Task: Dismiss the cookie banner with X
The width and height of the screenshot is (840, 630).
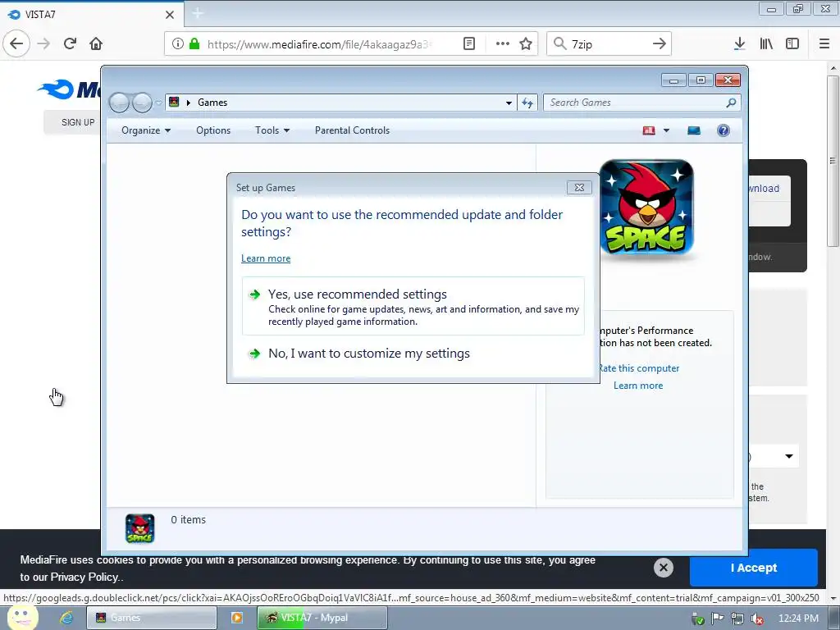Action: coord(663,568)
